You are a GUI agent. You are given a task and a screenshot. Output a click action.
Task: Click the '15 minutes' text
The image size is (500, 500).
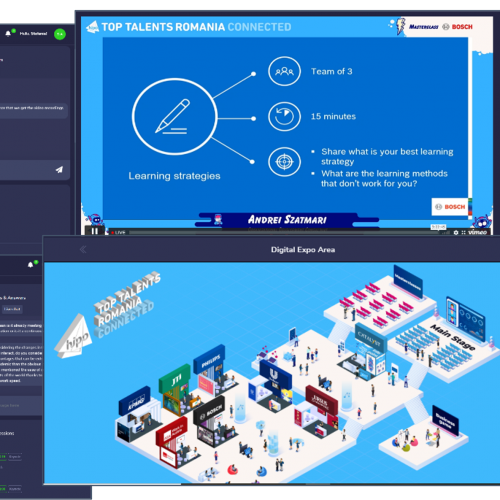point(333,116)
